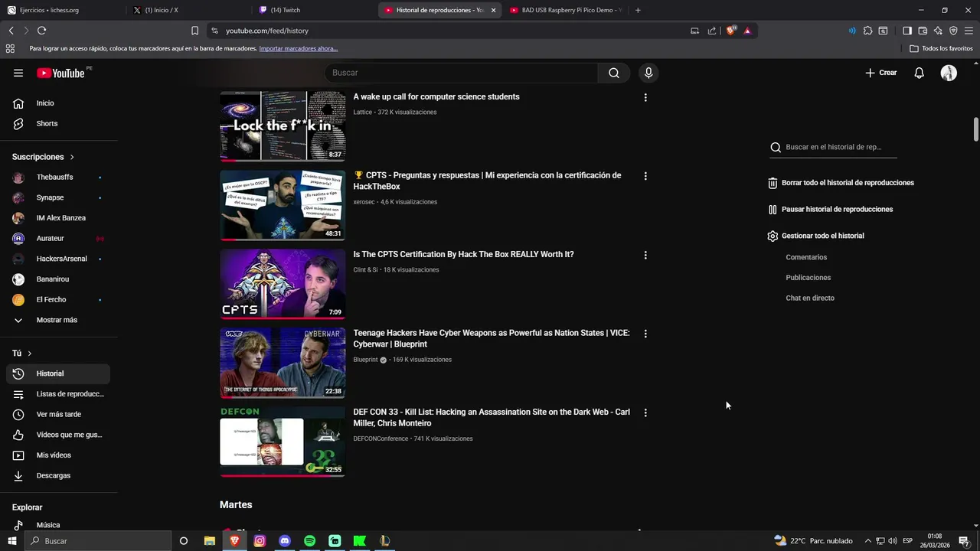
Task: Open the Brave VPN shield icon
Action: point(953,31)
